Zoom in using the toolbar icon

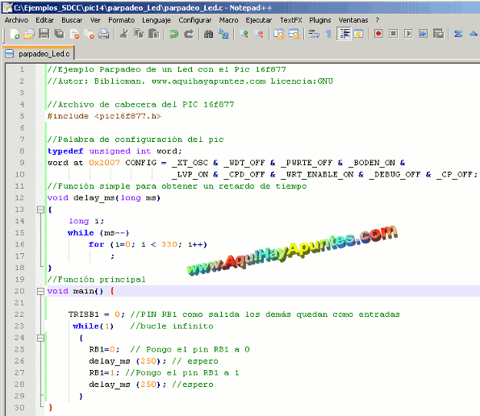244,34
